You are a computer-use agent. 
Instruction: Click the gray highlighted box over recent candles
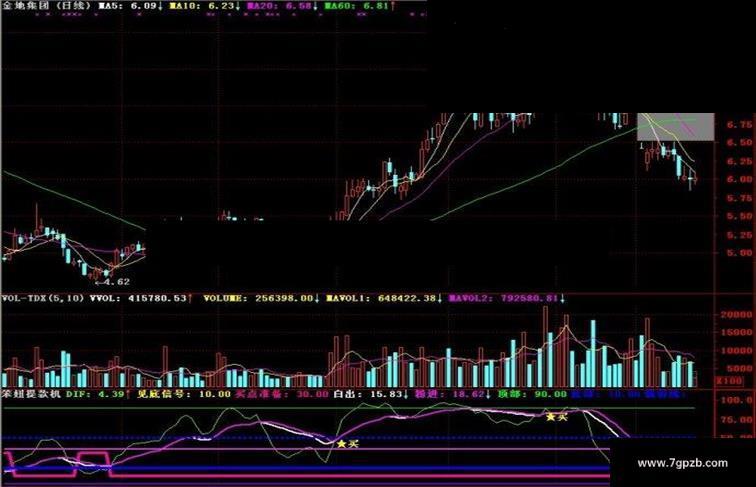[675, 127]
